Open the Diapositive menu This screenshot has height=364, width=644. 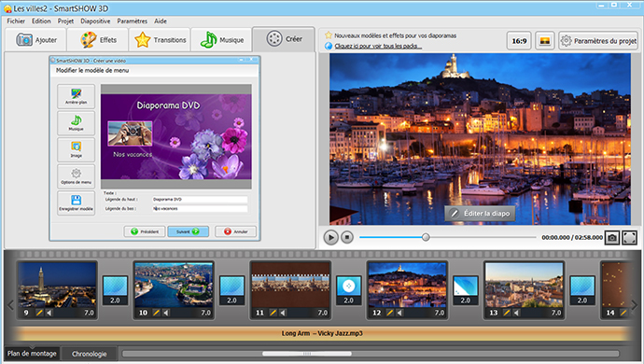[x=95, y=21]
